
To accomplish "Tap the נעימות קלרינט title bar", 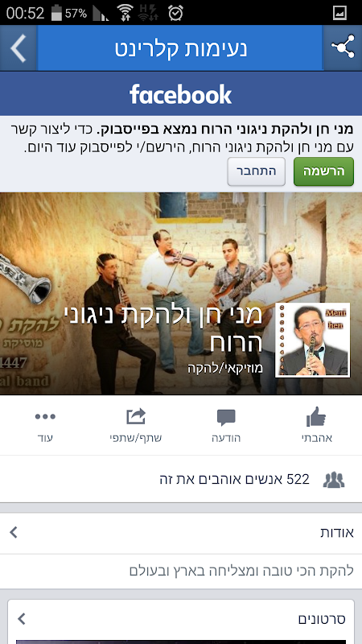I will coord(180,48).
